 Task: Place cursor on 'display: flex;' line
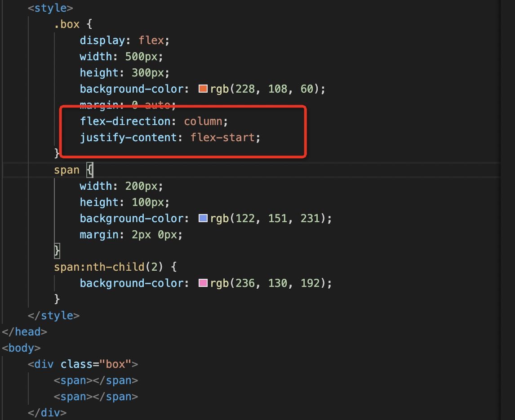[x=124, y=40]
